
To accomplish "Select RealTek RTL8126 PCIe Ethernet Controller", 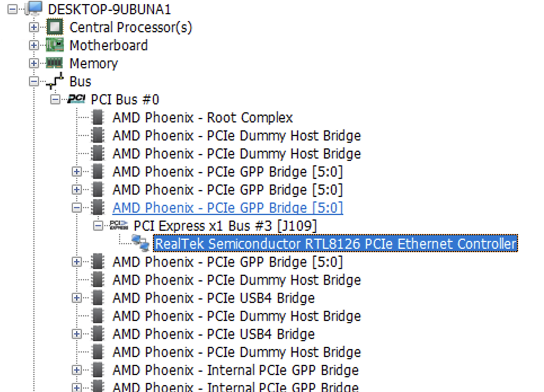I will tap(335, 244).
